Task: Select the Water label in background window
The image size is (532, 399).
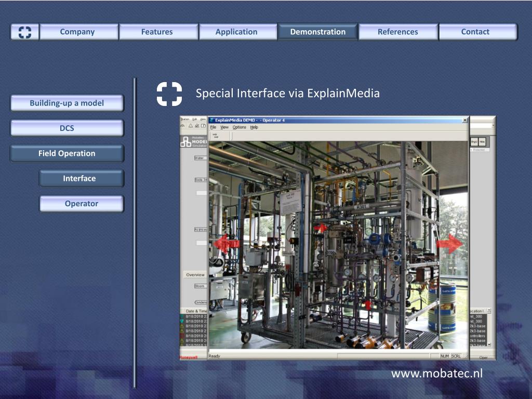Action: (200, 158)
